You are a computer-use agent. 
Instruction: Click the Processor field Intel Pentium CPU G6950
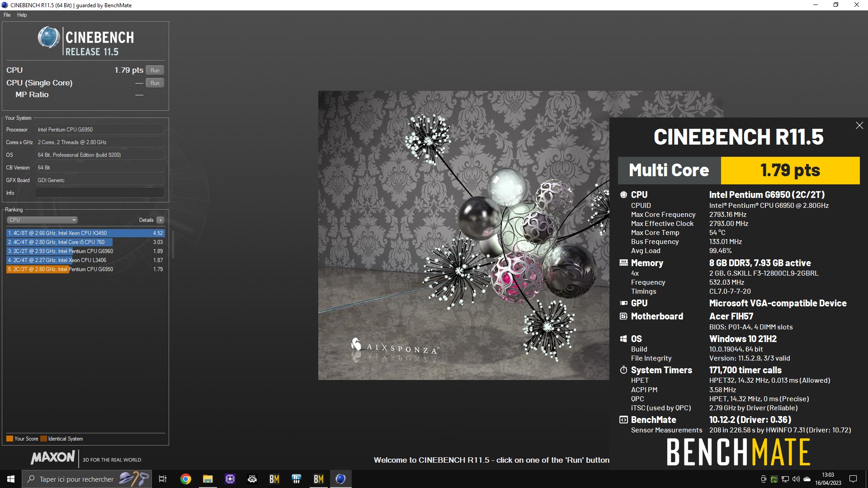point(99,130)
